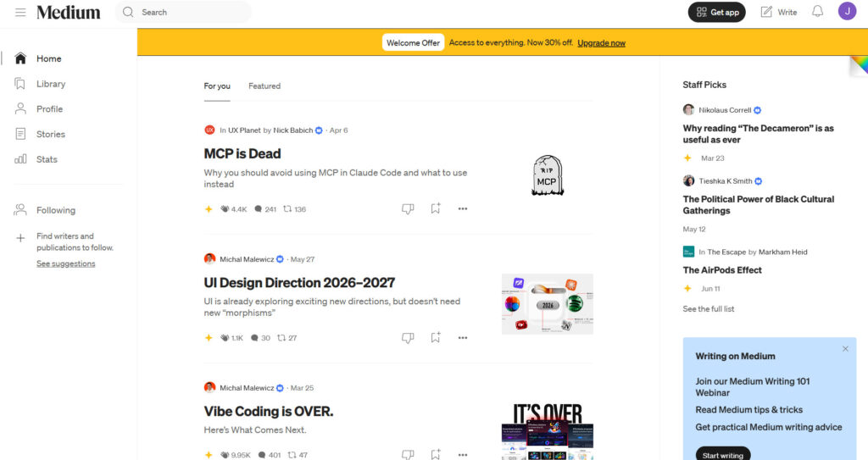Open the IT'S OVER story thumbnail

548,431
